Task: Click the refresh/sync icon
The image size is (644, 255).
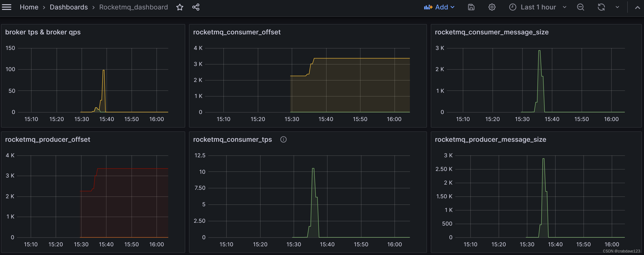Action: pos(601,7)
